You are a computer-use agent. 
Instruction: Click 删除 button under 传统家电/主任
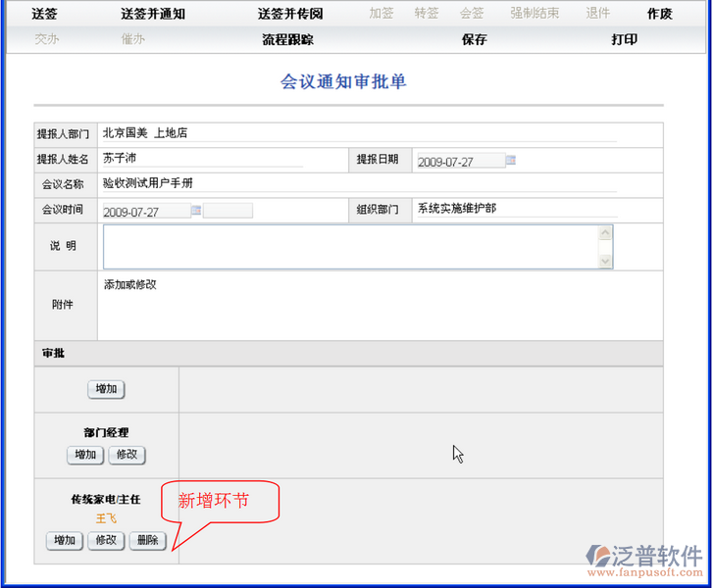tap(148, 541)
